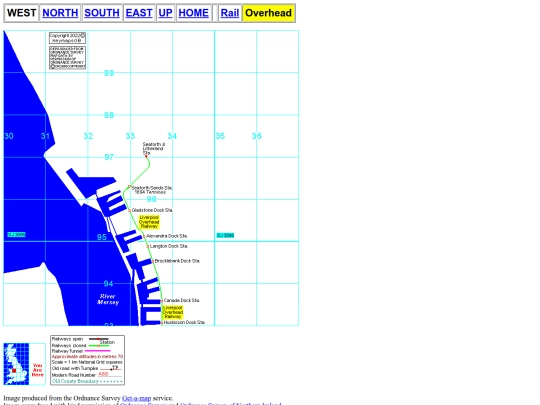Viewport: 540px width, 405px height.
Task: Click the Seaforth & Litherland Sta. label
Action: [154, 148]
